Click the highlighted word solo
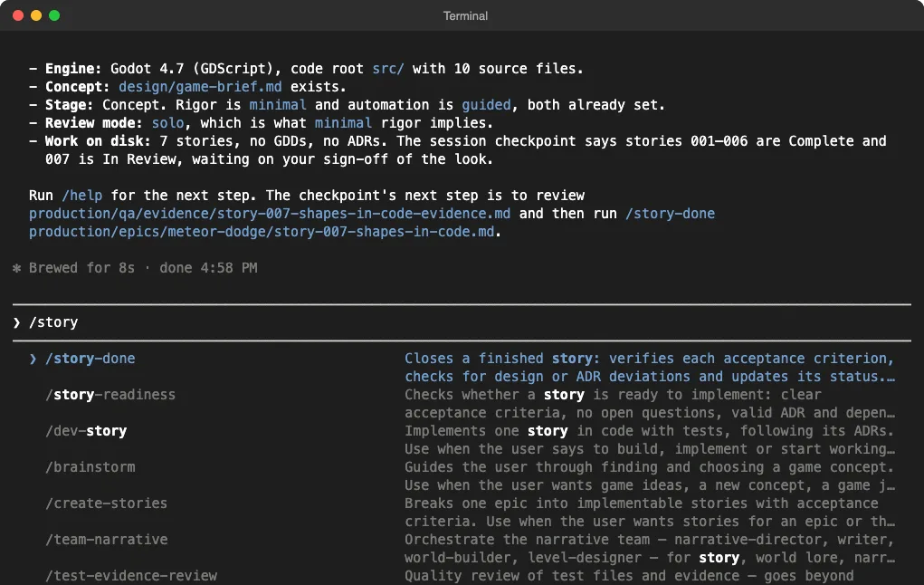This screenshot has width=924, height=585. click(x=168, y=122)
